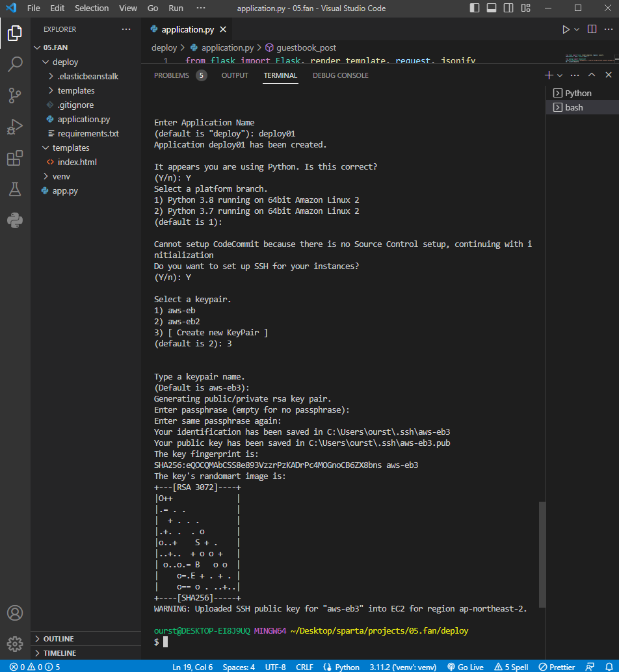Split the editor to the right

coord(592,29)
